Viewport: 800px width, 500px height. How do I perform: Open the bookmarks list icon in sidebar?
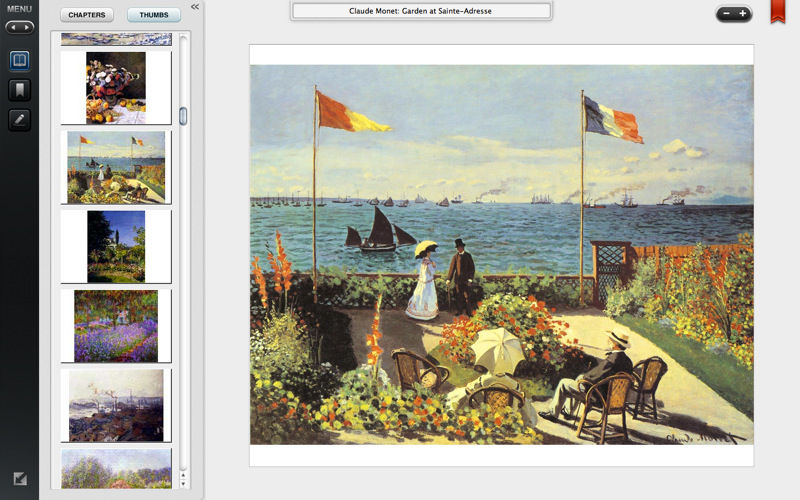(19, 90)
